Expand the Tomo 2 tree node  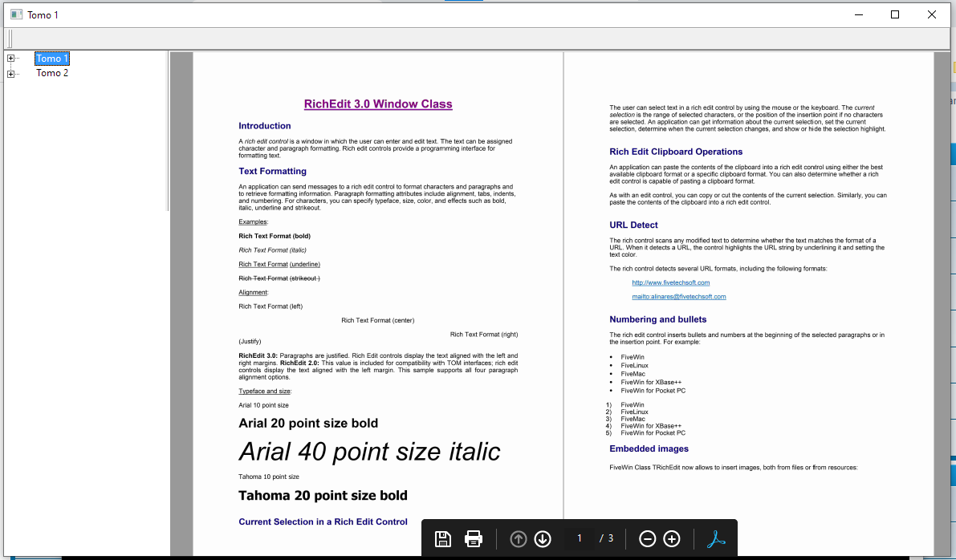pyautogui.click(x=10, y=74)
